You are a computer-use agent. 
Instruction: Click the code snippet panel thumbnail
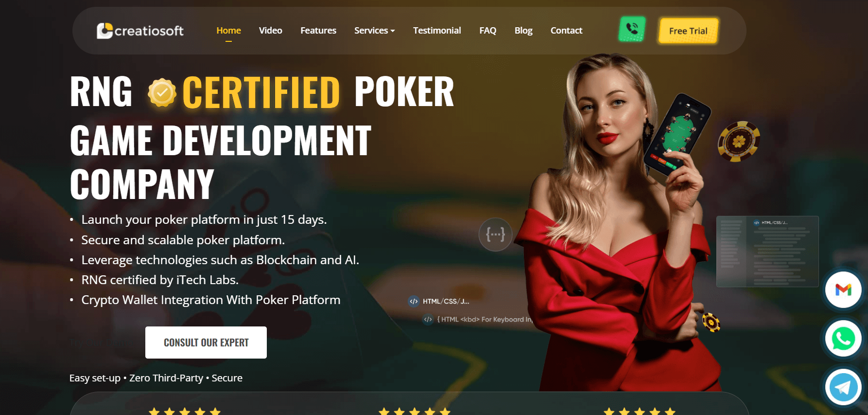coord(767,252)
